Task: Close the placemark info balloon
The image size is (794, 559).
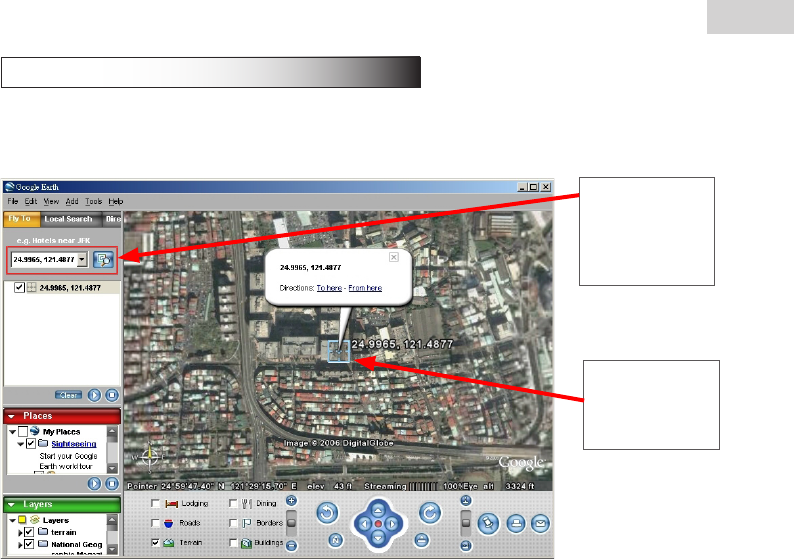Action: click(x=393, y=257)
